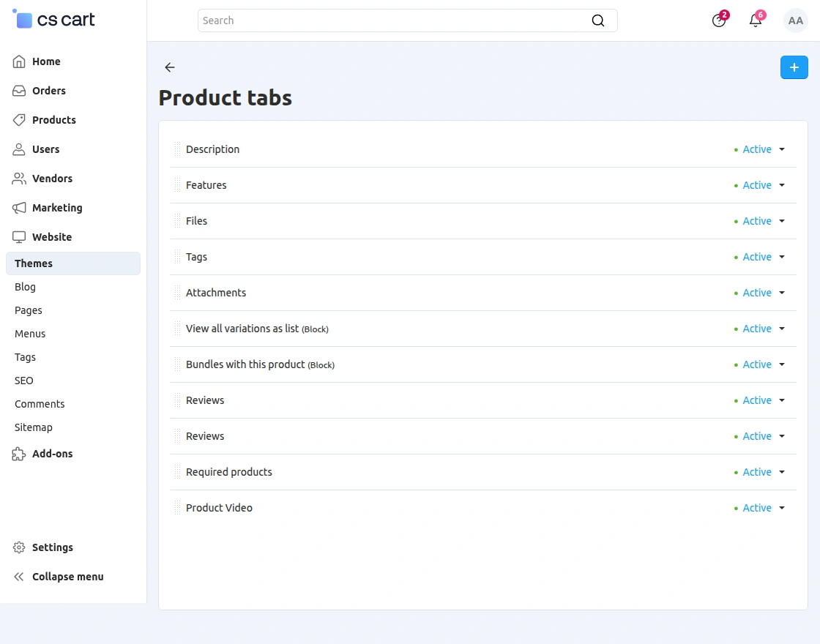Open the Files product tab
820x644 pixels.
pos(197,220)
